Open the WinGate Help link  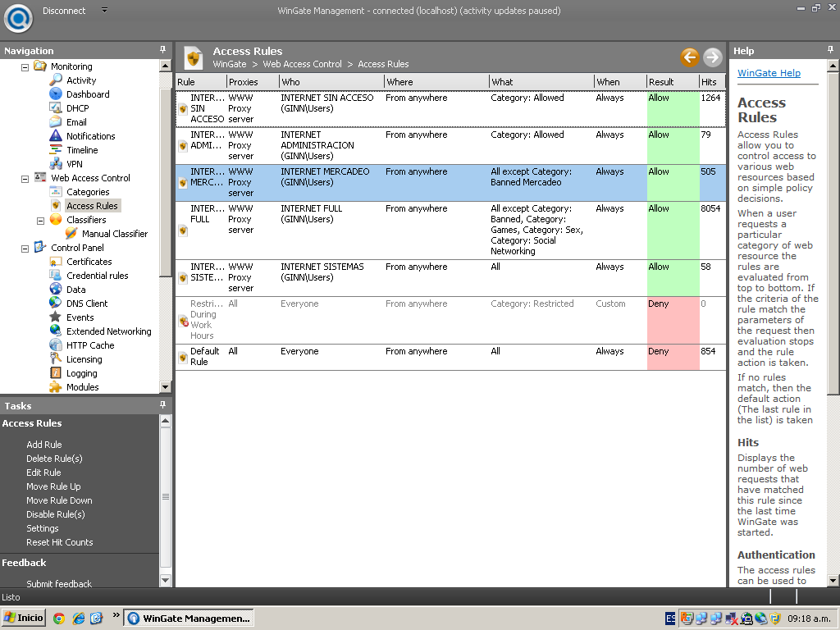[769, 73]
